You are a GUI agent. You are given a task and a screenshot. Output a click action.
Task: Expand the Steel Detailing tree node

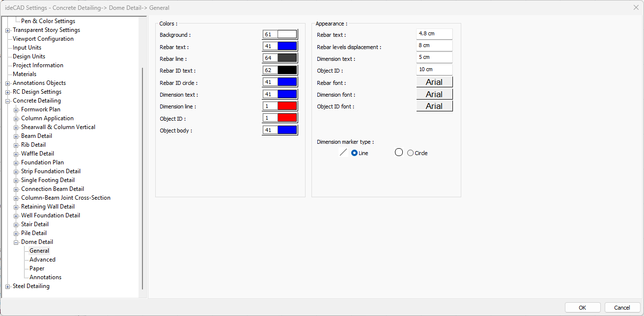point(7,286)
